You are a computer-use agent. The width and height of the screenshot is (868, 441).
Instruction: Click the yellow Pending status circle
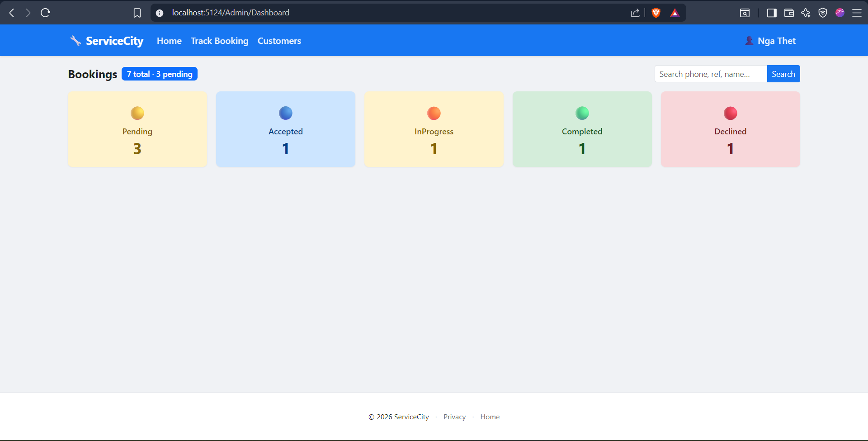pyautogui.click(x=137, y=113)
